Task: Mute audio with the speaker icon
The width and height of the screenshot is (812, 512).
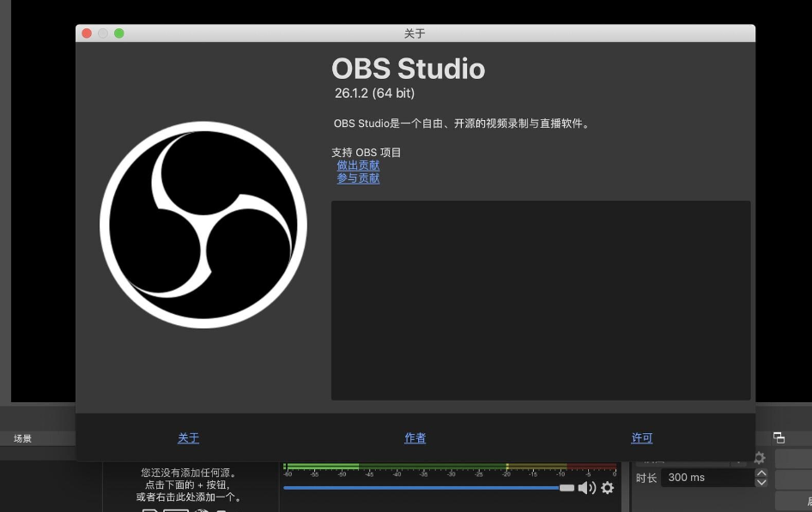Action: (587, 488)
